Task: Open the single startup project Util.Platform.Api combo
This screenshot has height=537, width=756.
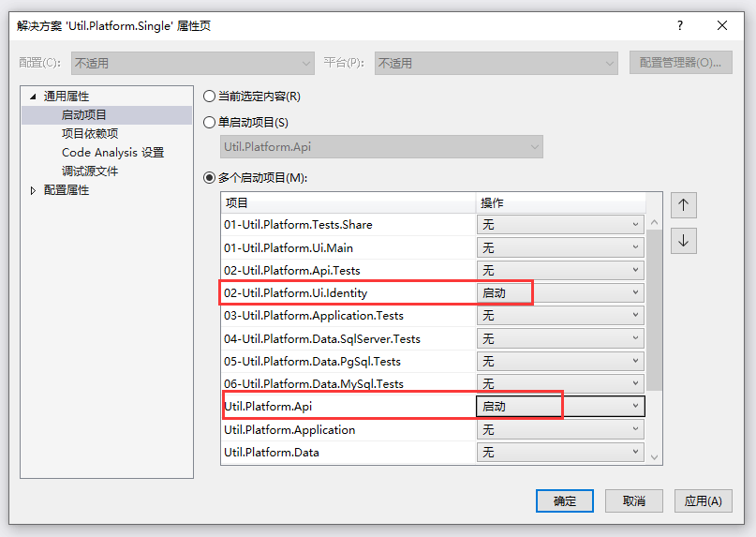Action: [381, 147]
